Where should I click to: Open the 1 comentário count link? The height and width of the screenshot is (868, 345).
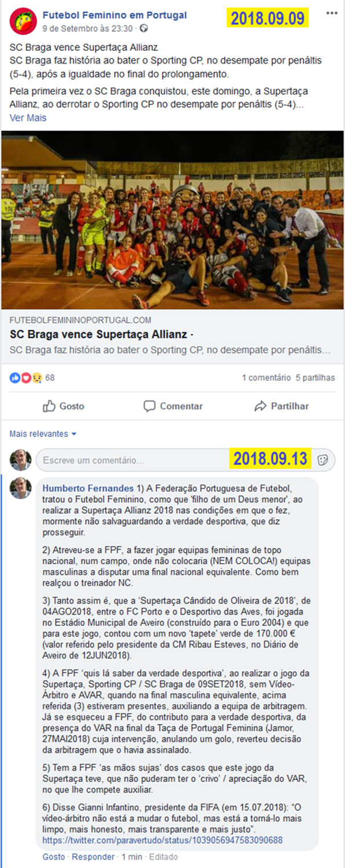coord(266,378)
